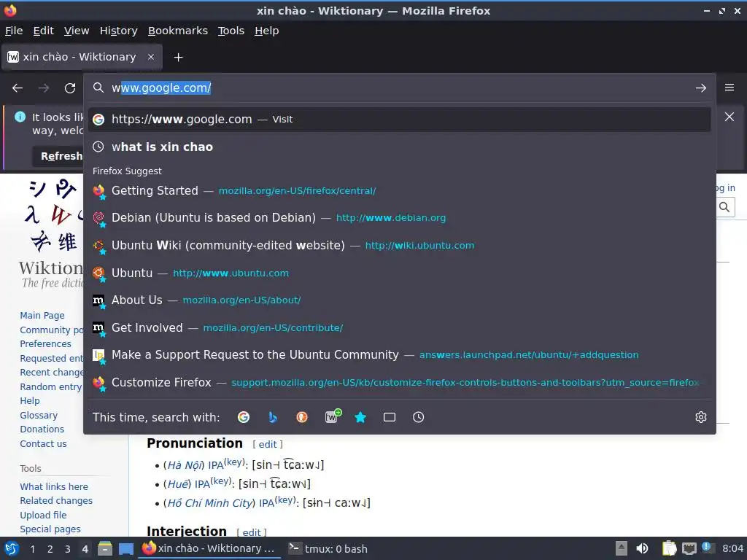Open Make a Support Request suggestion

click(399, 355)
